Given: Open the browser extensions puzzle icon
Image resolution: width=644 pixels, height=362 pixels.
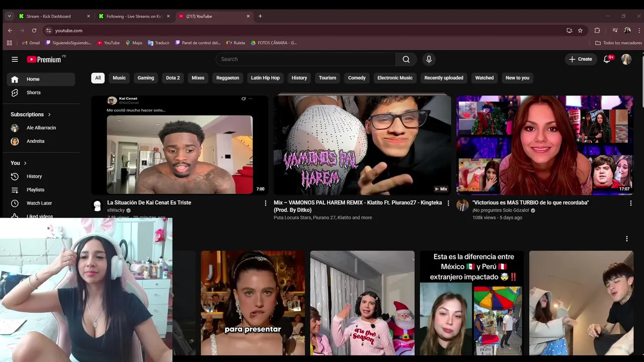Looking at the screenshot, I should click(597, 30).
